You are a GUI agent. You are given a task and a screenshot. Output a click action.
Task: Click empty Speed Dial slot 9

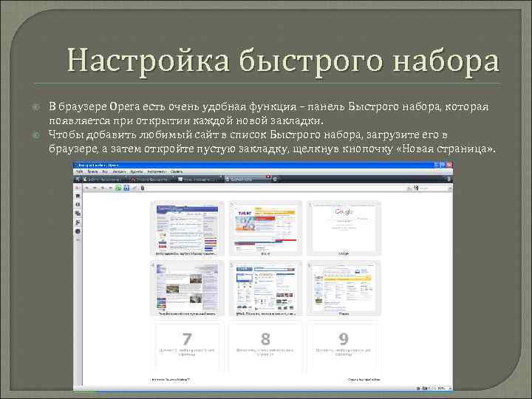344,348
